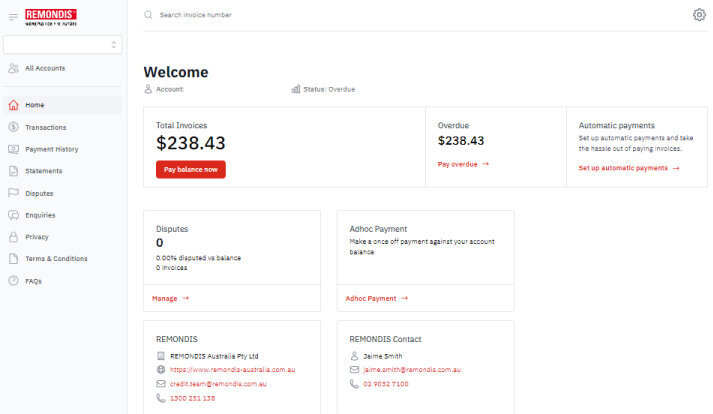This screenshot has width=713, height=414.
Task: Click the '0 invoices' text in Disputes
Action: 171,268
